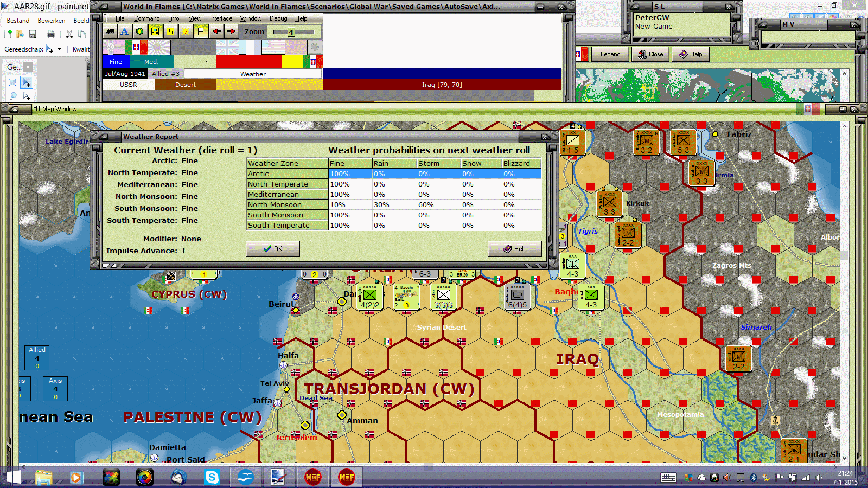Image resolution: width=868 pixels, height=488 pixels.
Task: Select the North Temperate row in weather table
Action: [394, 184]
